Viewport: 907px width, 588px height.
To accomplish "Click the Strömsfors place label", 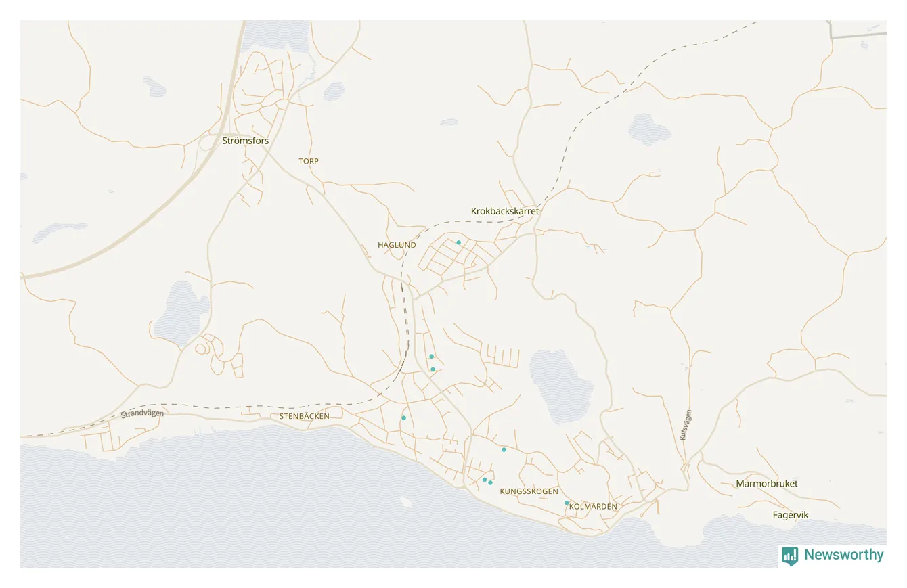I will click(245, 141).
